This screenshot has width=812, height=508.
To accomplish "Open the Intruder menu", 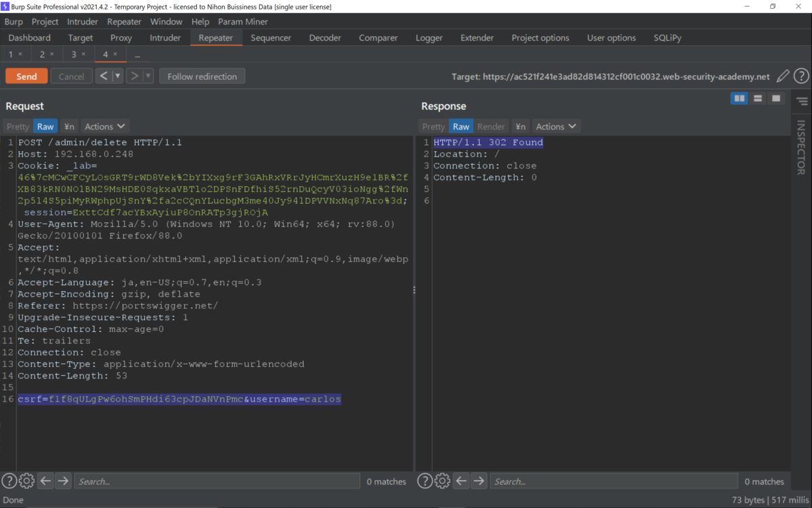I will point(83,22).
